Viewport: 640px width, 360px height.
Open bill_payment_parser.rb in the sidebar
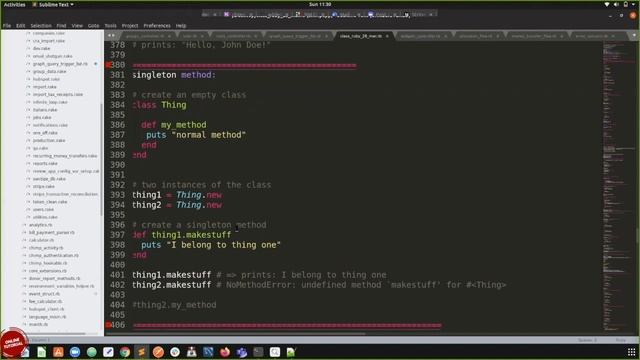point(51,232)
